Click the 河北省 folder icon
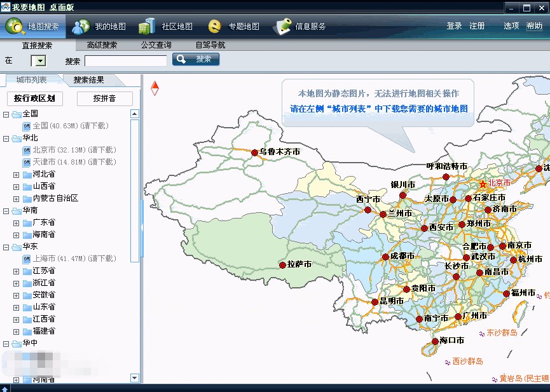This screenshot has height=392, width=550. click(27, 174)
